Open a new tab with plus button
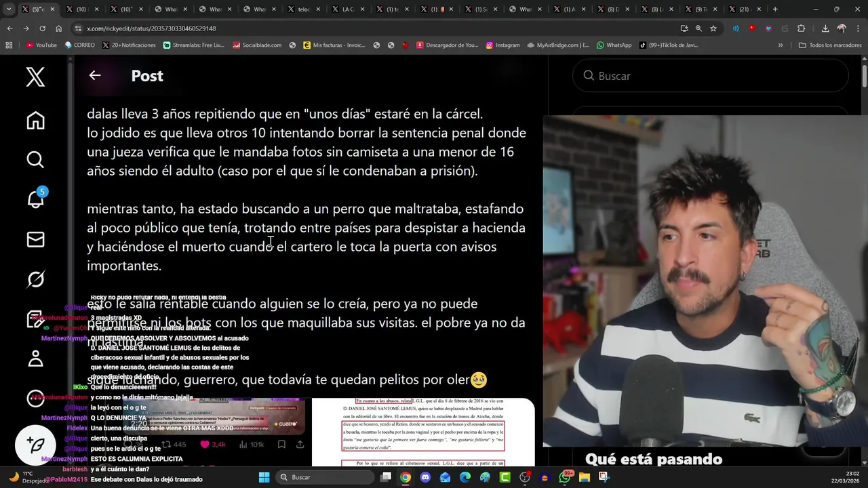 point(775,9)
